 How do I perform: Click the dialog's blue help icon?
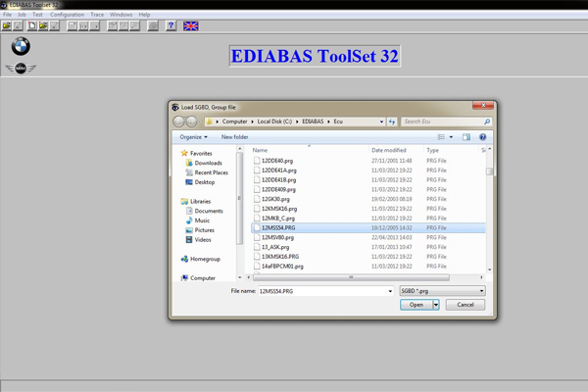tap(482, 137)
